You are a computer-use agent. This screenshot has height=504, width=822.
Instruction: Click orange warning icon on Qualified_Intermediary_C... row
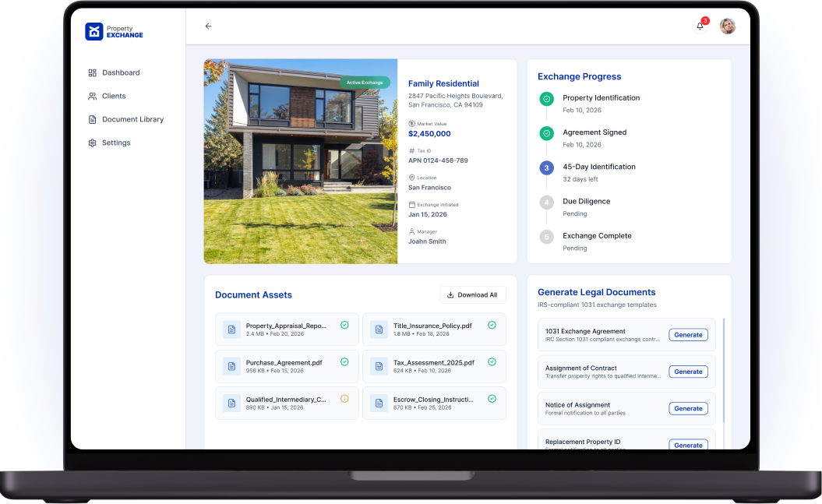[x=344, y=399]
